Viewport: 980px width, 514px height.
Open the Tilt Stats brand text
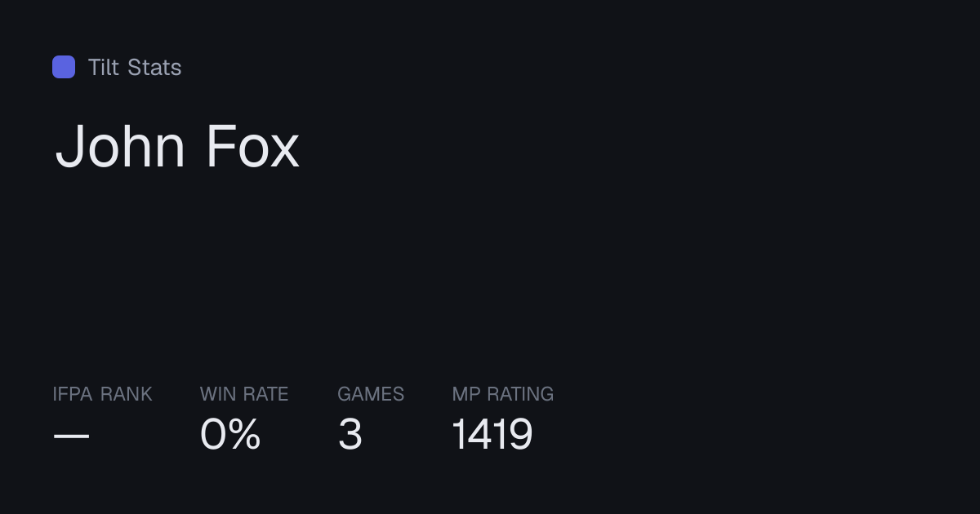tap(135, 67)
